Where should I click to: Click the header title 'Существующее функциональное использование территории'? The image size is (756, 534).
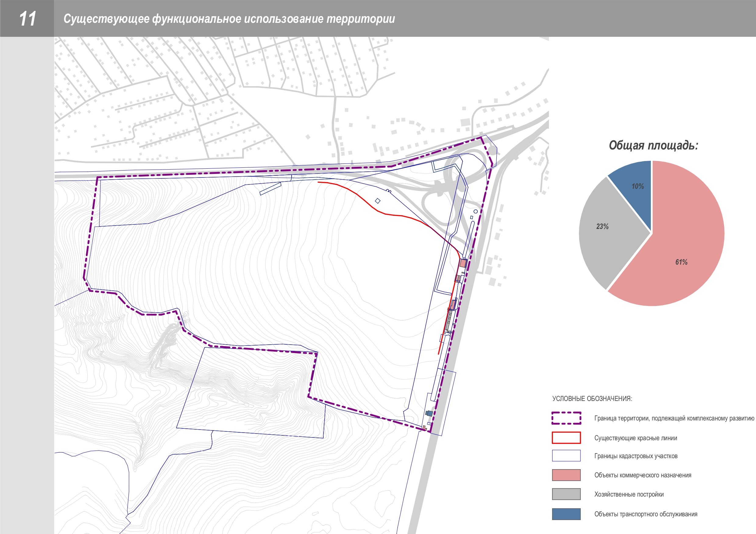(x=229, y=19)
